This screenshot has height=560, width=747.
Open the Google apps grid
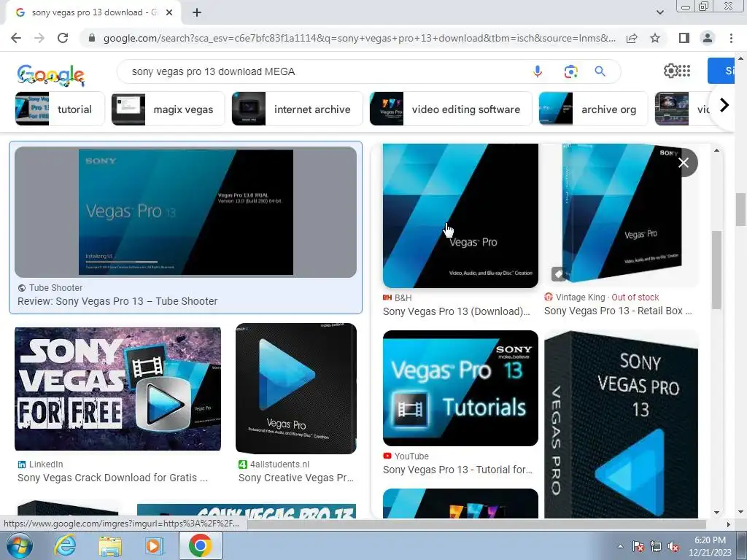(x=684, y=71)
